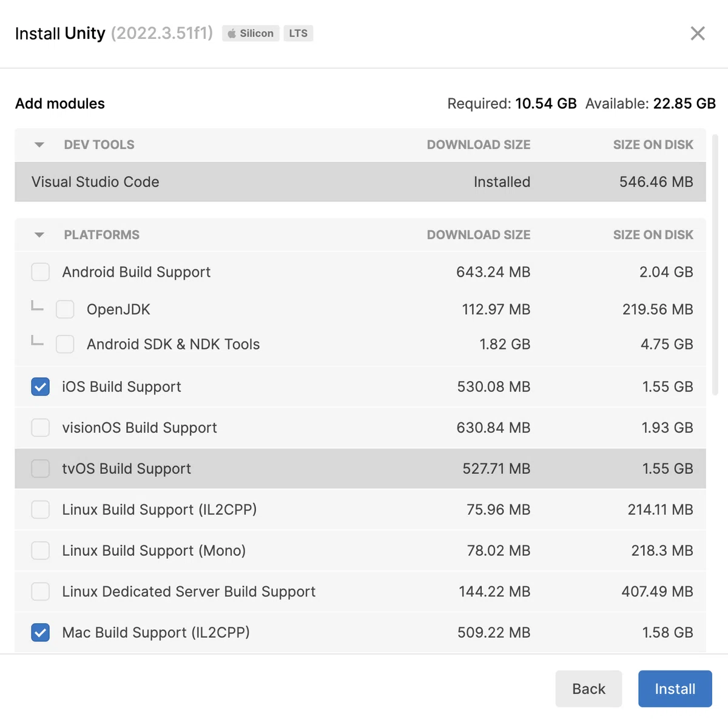728x719 pixels.
Task: Uncheck Mac Build Support (IL2CPP)
Action: point(41,632)
